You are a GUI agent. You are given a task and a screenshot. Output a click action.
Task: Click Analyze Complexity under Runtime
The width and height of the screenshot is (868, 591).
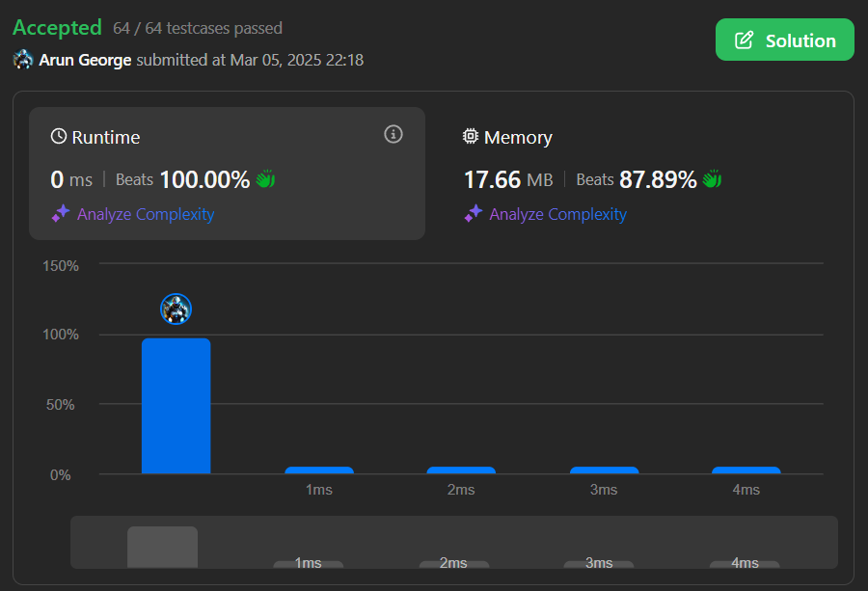146,214
